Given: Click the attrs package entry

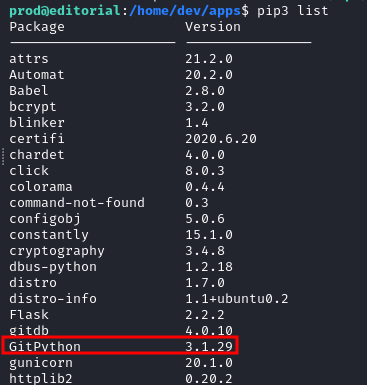Looking at the screenshot, I should tap(29, 59).
